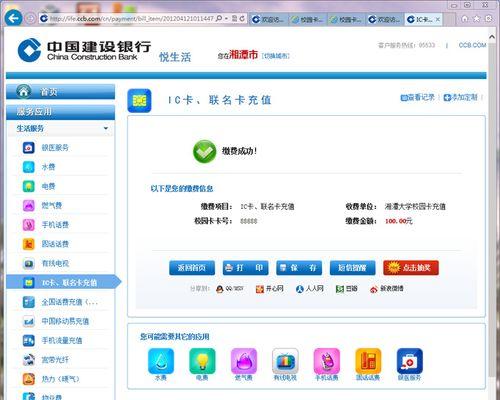This screenshot has width=500, height=400.
Task: Go back with the browser back arrow
Action: coord(13,18)
